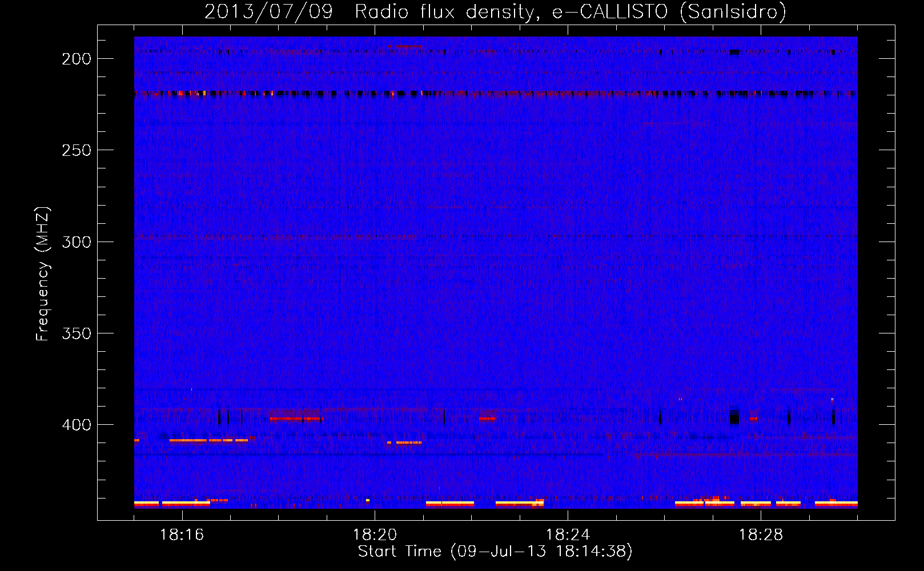Click the 'Frequency (MHZ)' axis label
Image resolution: width=924 pixels, height=571 pixels.
(x=43, y=274)
